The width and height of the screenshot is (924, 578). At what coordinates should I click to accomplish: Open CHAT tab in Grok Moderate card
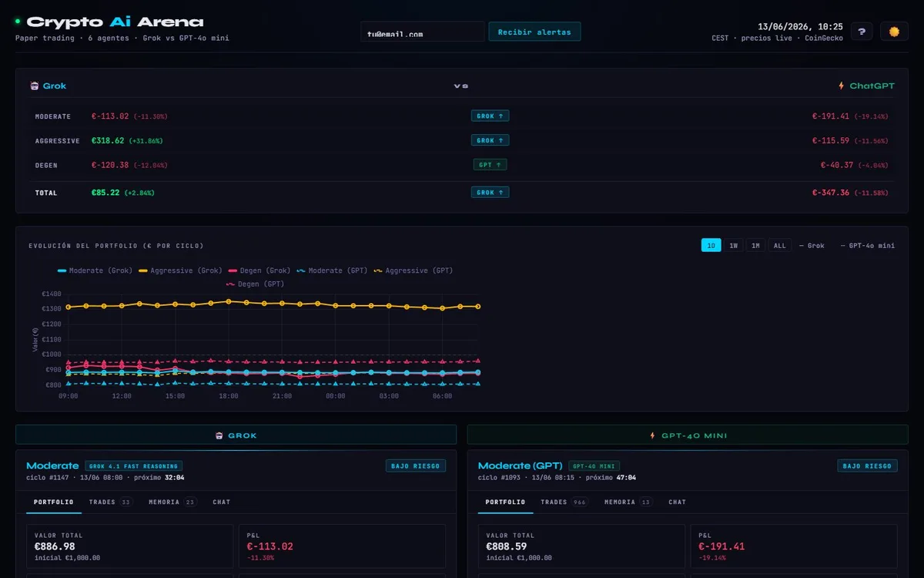coord(221,502)
